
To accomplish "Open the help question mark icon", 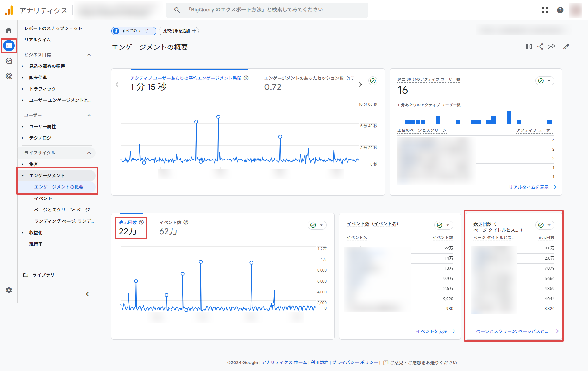I will pos(560,10).
